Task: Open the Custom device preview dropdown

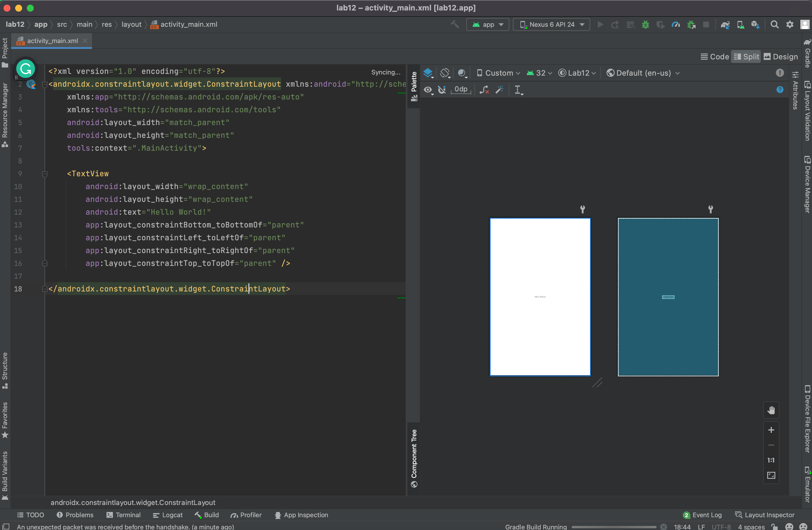Action: point(498,73)
